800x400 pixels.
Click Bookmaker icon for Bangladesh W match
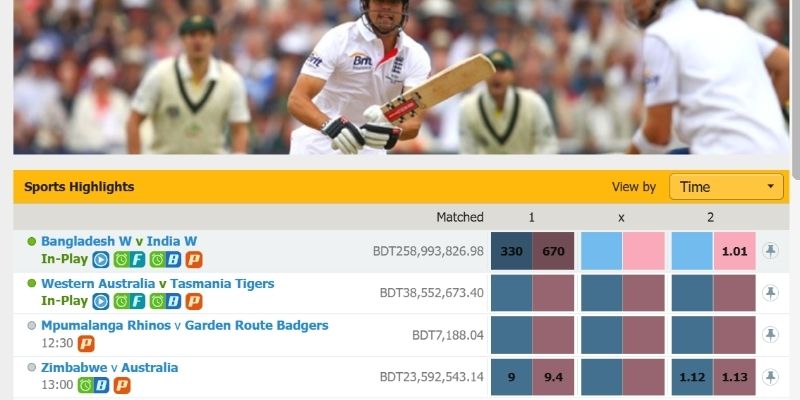[x=165, y=260]
